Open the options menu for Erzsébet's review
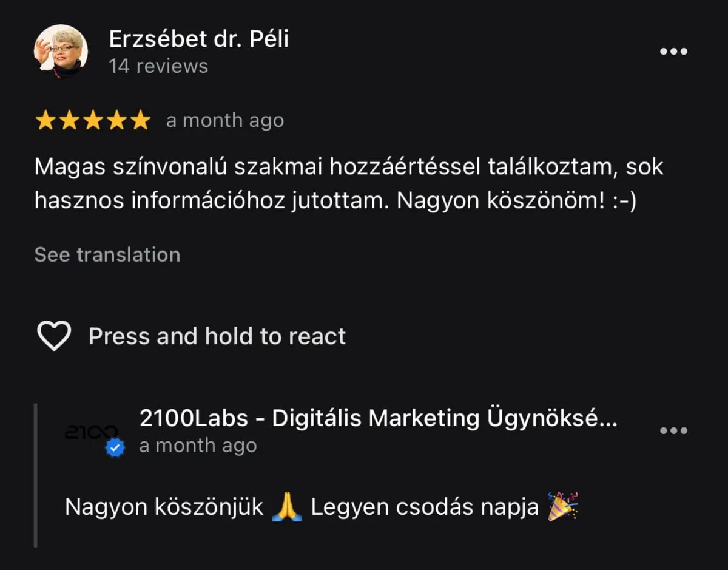The height and width of the screenshot is (570, 728). (x=673, y=52)
